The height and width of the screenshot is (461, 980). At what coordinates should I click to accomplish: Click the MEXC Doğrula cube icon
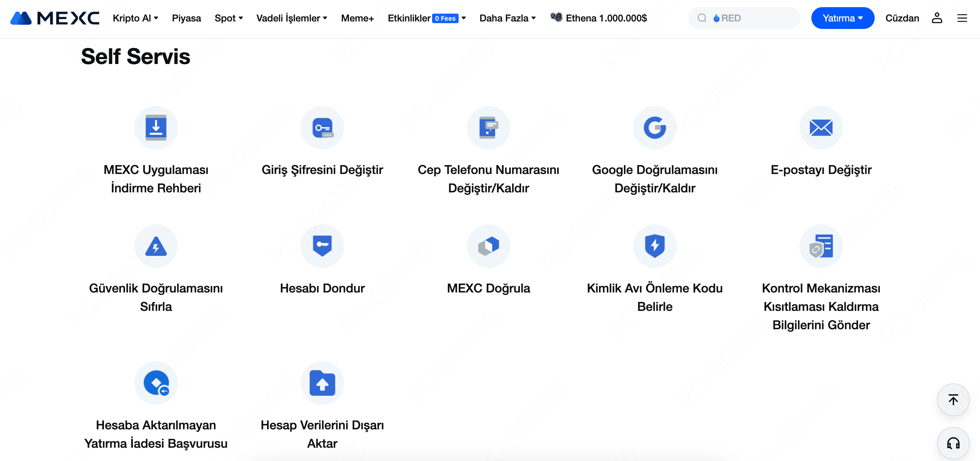[x=489, y=246]
